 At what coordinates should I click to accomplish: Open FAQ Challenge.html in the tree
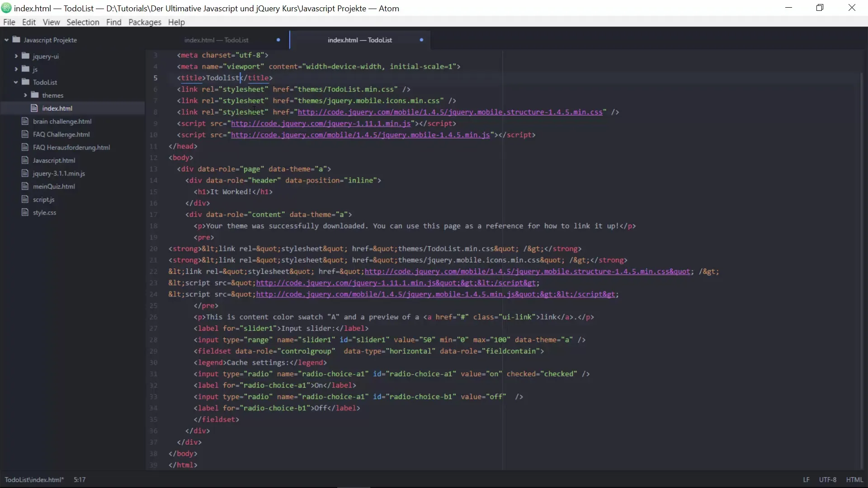[x=61, y=134]
